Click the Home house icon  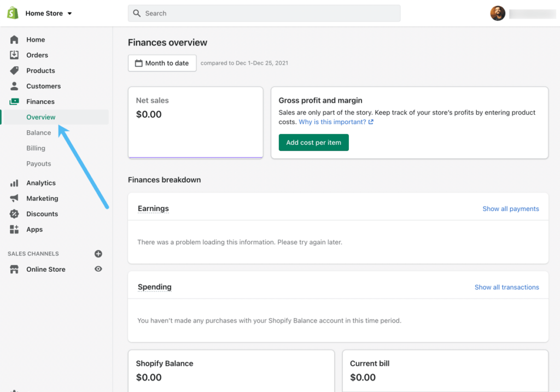14,39
